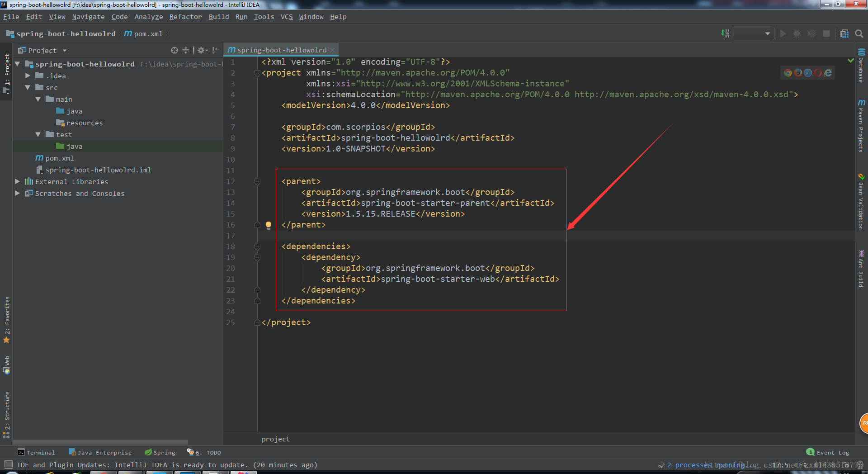Click the green inspection checkmark indicator
868x474 pixels.
[850, 61]
